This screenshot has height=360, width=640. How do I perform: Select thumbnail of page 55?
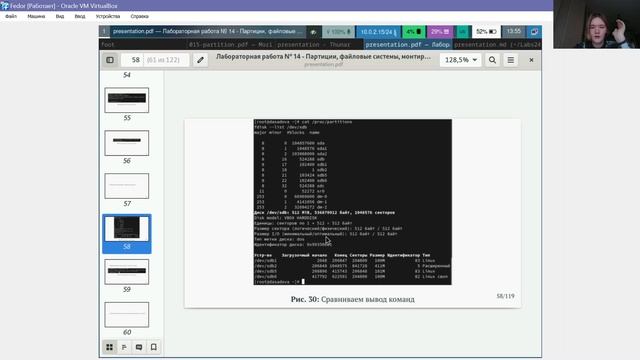[127, 100]
